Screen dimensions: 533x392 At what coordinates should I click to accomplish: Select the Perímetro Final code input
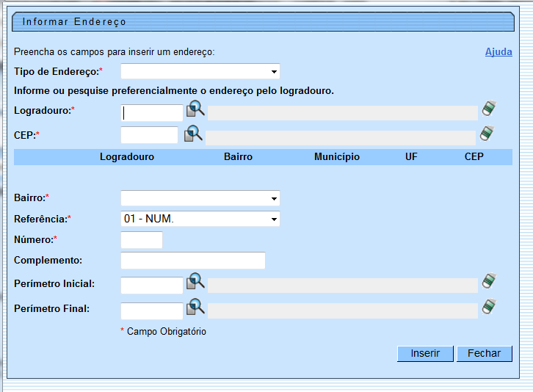pyautogui.click(x=151, y=311)
